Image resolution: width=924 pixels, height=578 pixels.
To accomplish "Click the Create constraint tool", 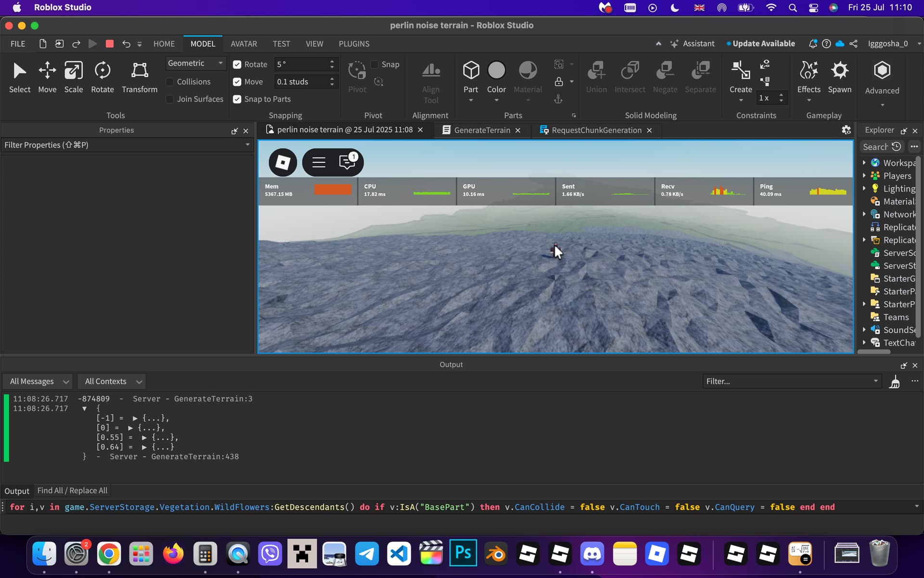I will click(741, 77).
